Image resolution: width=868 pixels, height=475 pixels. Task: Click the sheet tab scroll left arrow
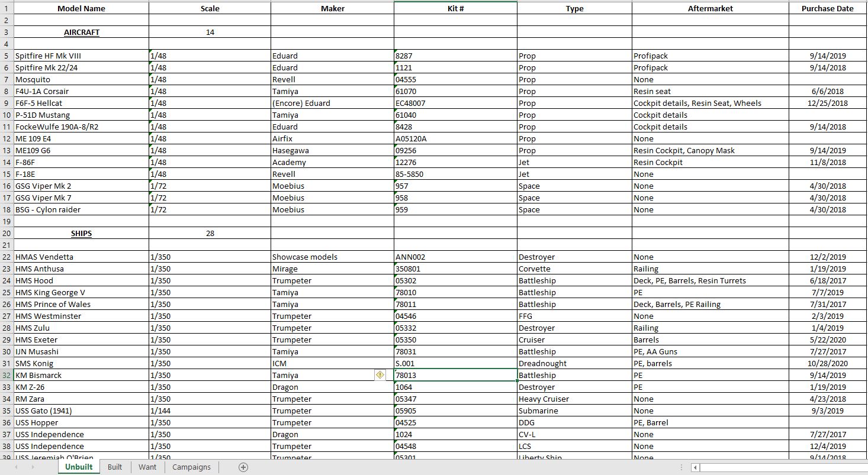coord(17,467)
